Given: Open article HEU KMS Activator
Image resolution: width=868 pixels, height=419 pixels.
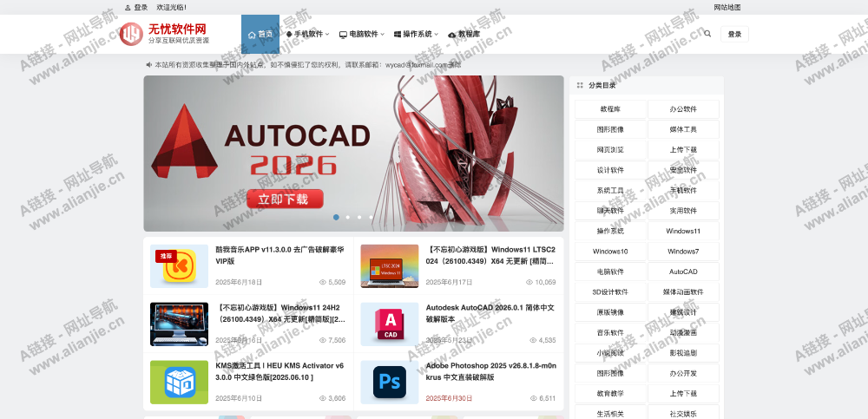Looking at the screenshot, I should click(x=279, y=371).
